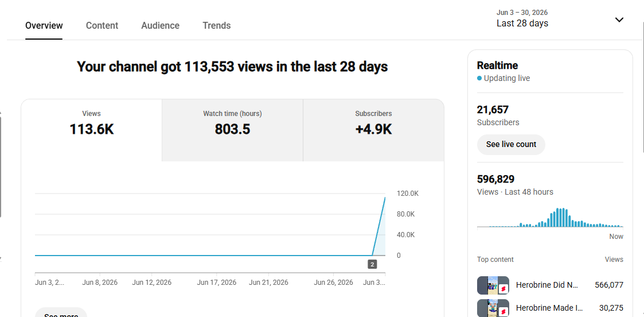Open the Herobrine Made I... video thumbnail

493,308
